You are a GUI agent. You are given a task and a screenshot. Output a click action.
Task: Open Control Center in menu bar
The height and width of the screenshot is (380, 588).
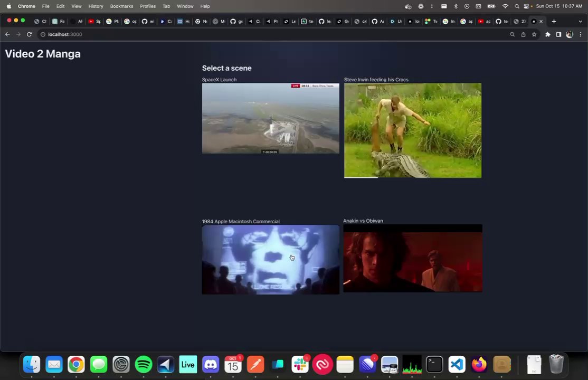pyautogui.click(x=526, y=6)
